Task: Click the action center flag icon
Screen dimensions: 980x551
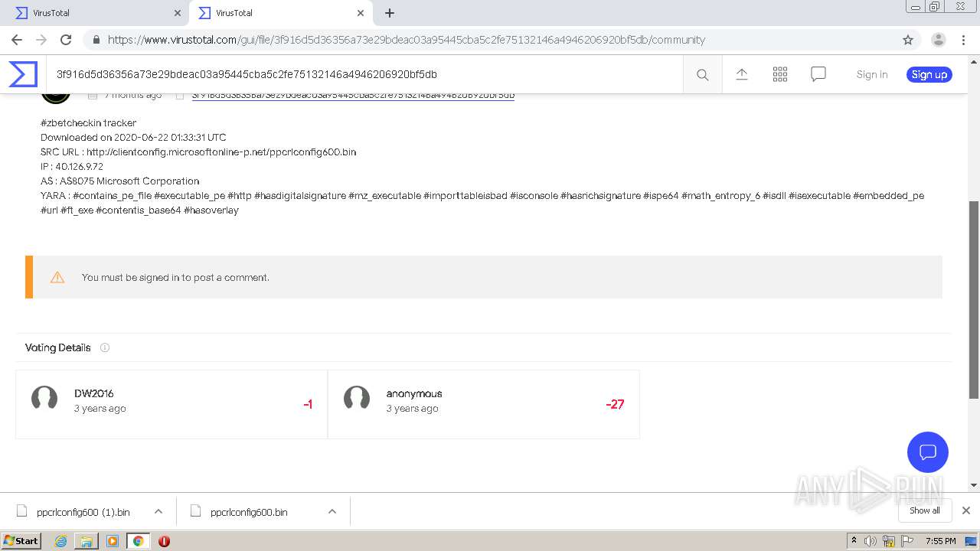Action: coord(907,541)
